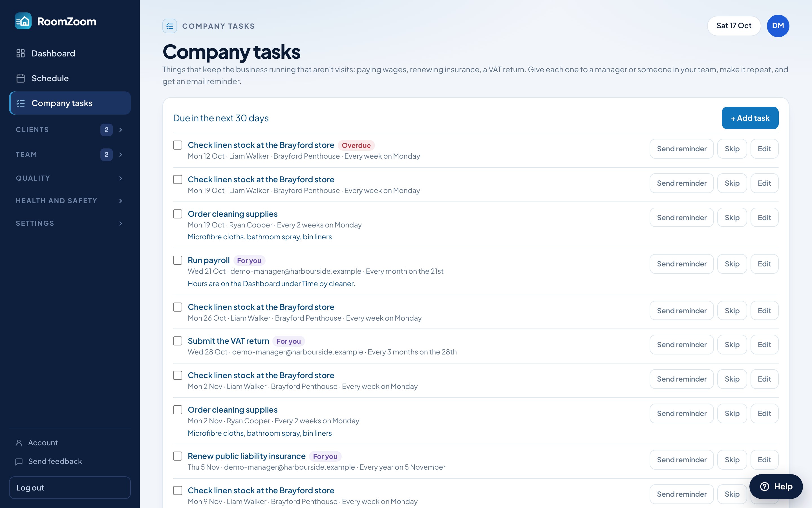Expand the Settings section chevron
The image size is (812, 508).
pos(121,224)
